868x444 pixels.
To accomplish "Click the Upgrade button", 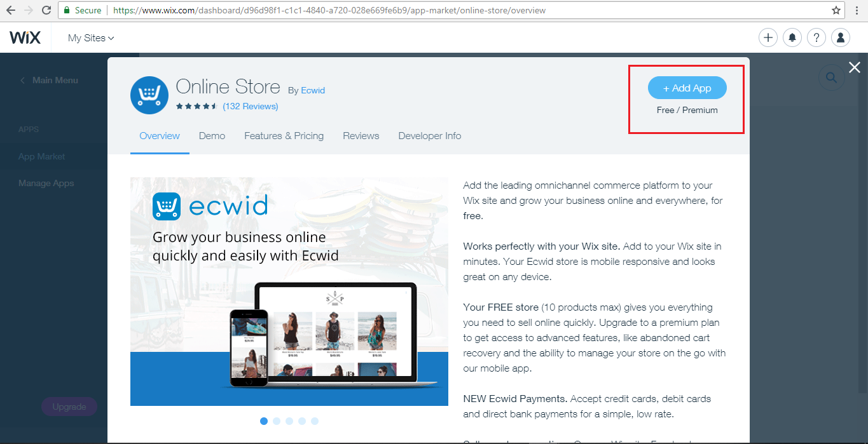I will pyautogui.click(x=69, y=407).
